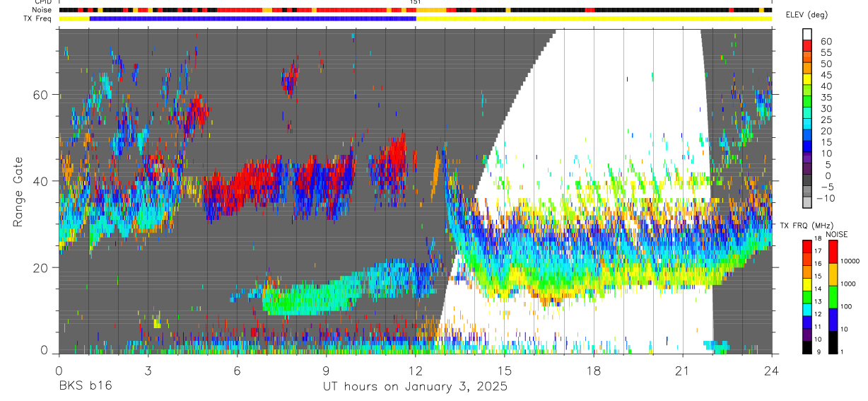This screenshot has height=401, width=868.
Task: Click the TX FRQ legend value '11'
Action: 819,327
